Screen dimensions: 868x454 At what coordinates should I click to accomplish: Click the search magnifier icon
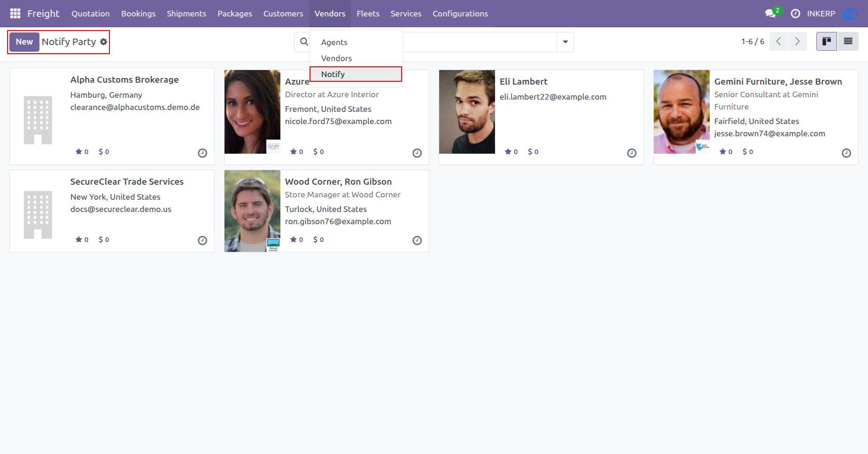(304, 42)
